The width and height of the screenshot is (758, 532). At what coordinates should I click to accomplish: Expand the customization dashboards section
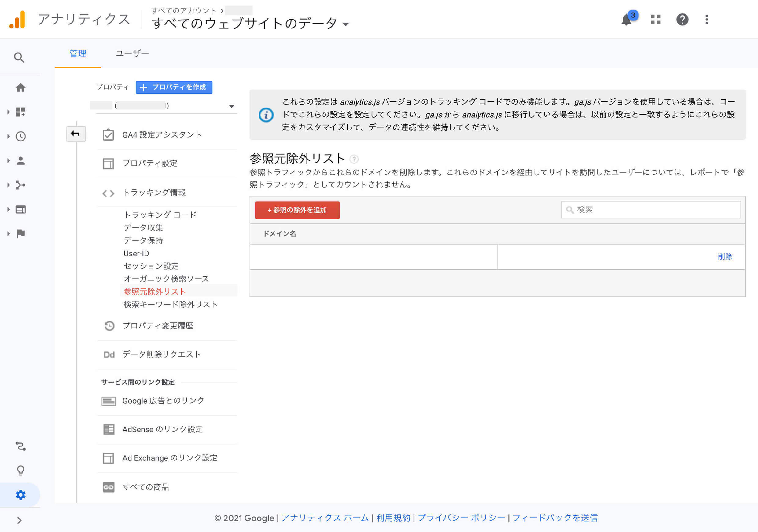(x=20, y=112)
